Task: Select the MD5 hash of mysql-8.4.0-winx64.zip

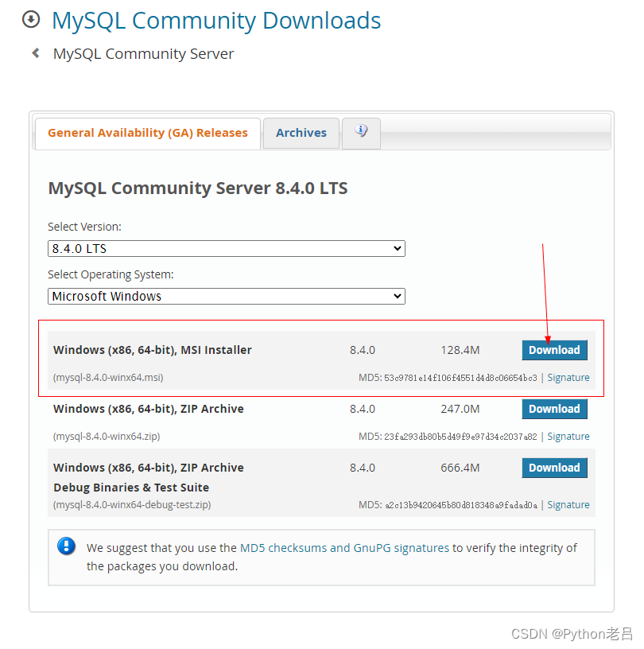Action: [460, 437]
